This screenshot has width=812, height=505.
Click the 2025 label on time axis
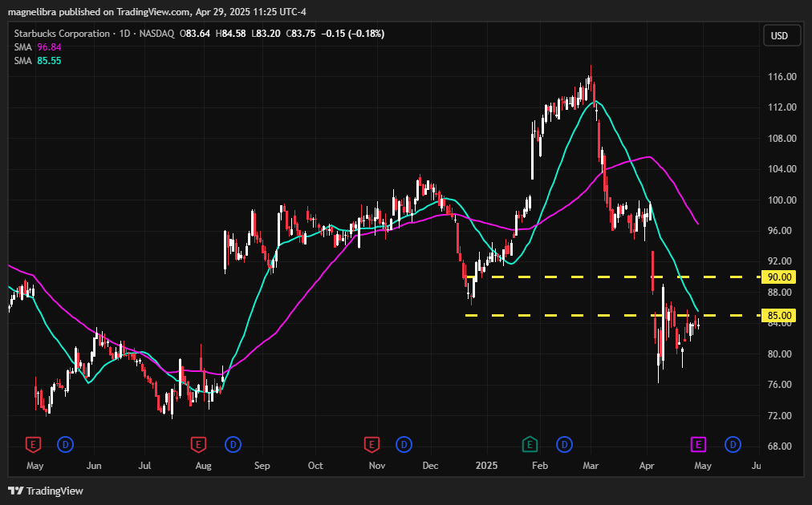[x=486, y=466]
